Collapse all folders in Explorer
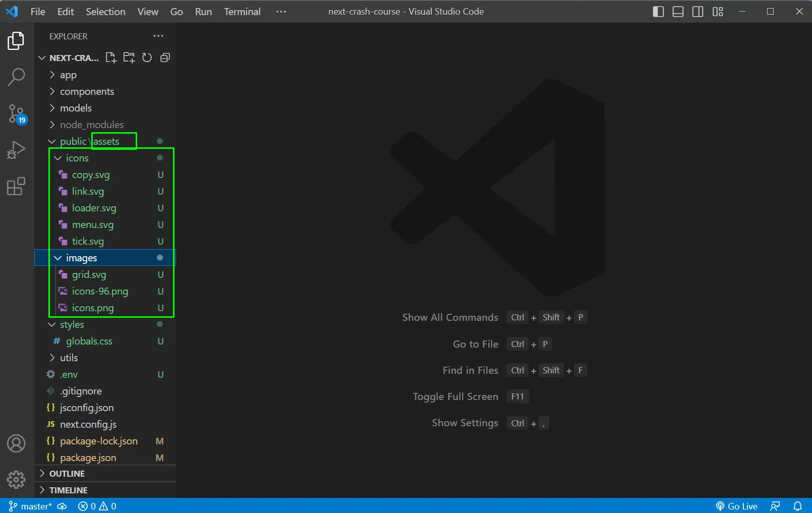This screenshot has width=812, height=513. [x=165, y=58]
